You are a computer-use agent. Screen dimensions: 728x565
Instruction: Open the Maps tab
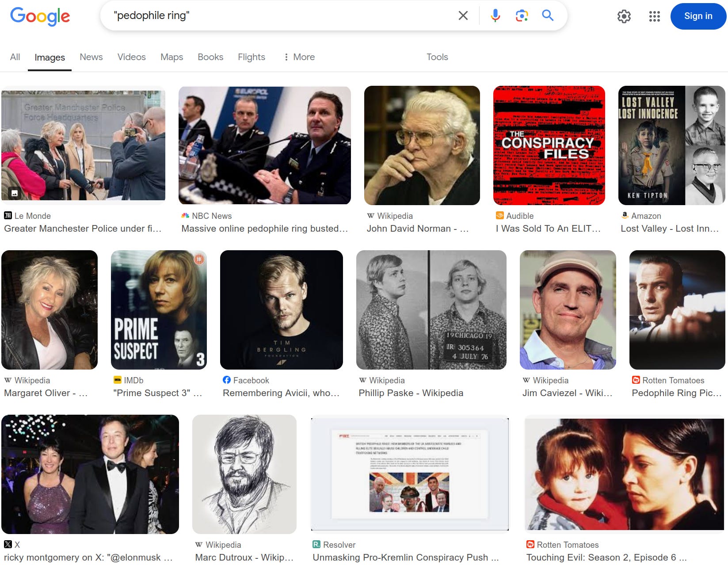point(172,57)
